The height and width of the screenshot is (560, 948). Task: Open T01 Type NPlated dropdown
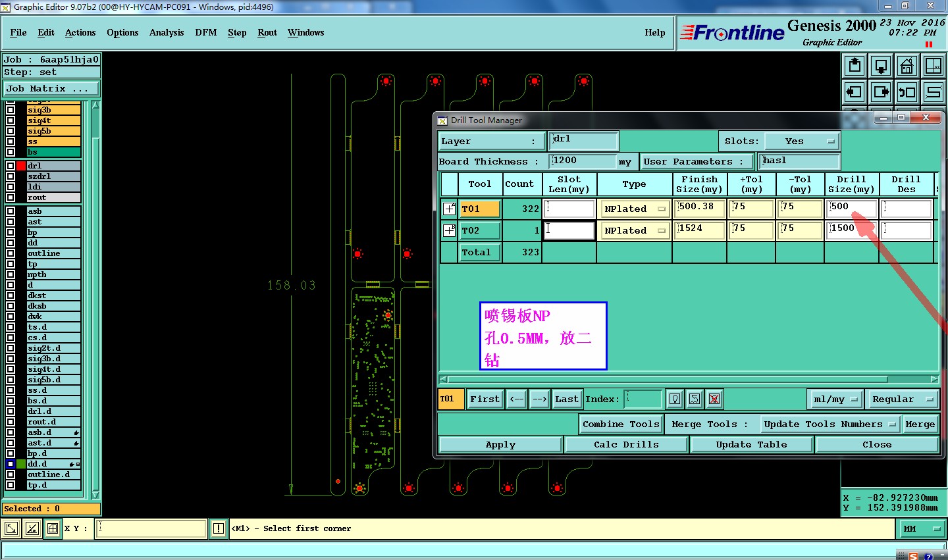tap(635, 209)
